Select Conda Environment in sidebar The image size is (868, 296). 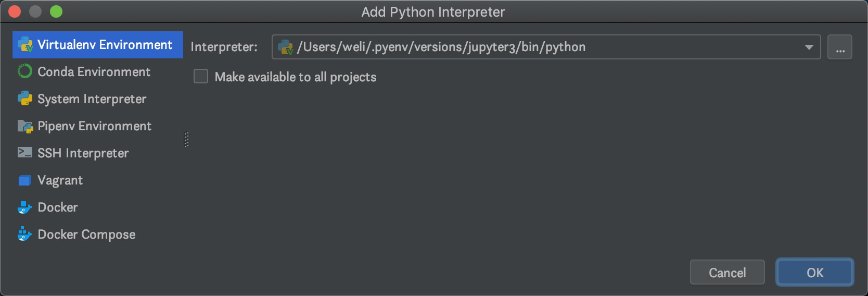(x=98, y=72)
